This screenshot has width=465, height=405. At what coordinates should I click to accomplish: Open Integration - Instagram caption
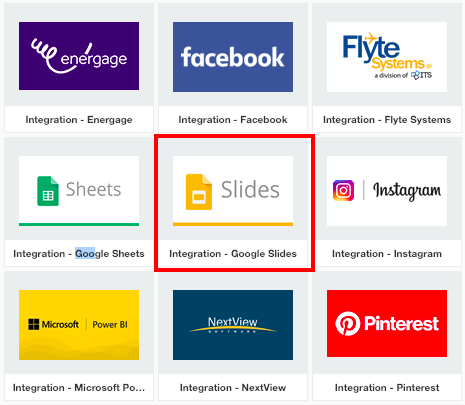tap(387, 254)
